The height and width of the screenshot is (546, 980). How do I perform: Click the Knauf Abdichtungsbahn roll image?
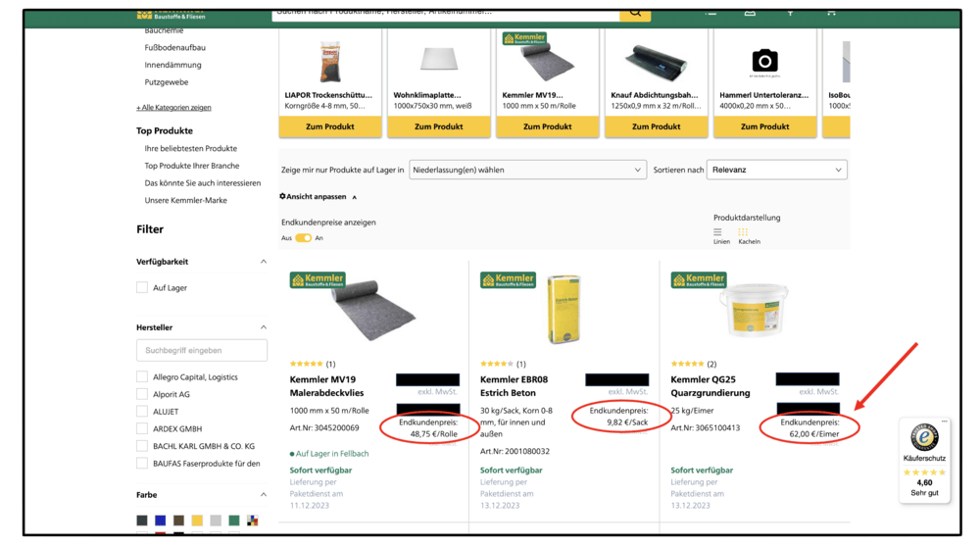656,63
